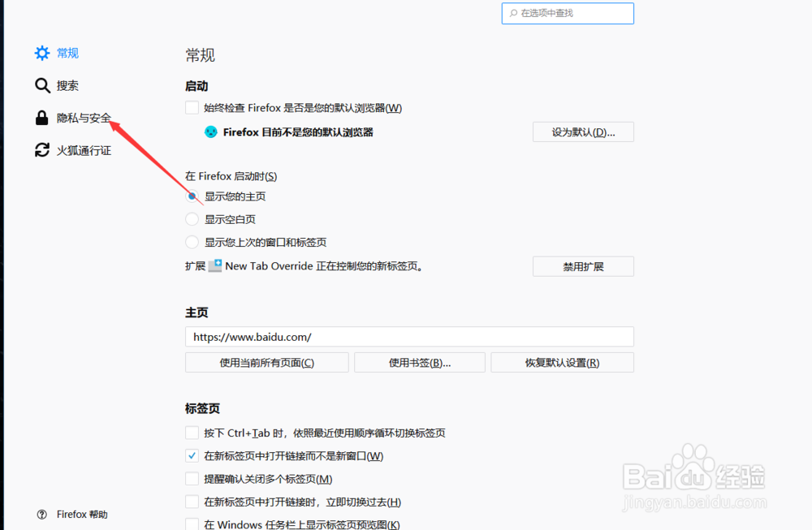Viewport: 812px width, 530px height.
Task: Enable 在新标签页中打开链接时立即切换过去 checkbox
Action: 192,502
